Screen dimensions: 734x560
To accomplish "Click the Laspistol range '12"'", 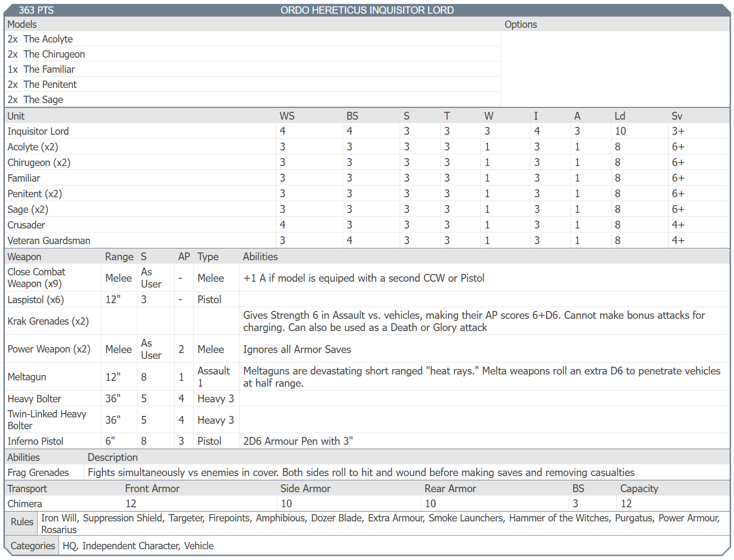I will coord(113,300).
